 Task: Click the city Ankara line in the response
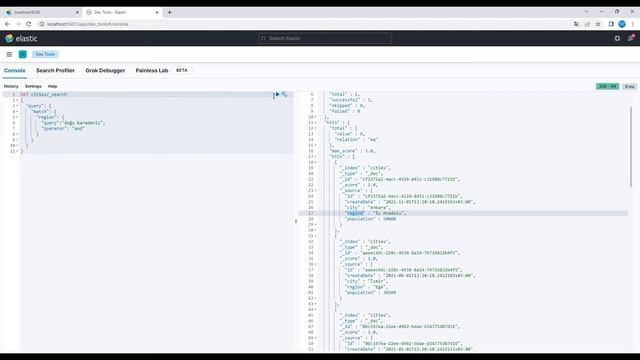point(367,207)
